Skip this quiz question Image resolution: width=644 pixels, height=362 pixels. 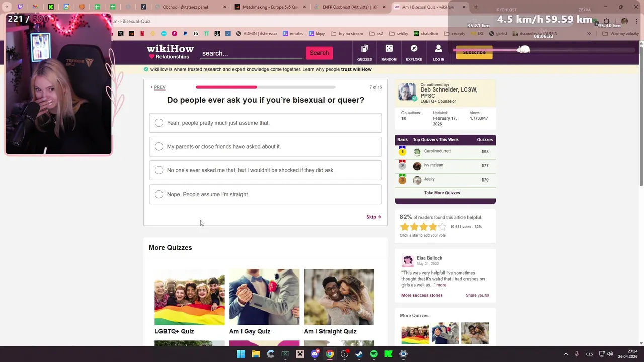click(x=374, y=217)
